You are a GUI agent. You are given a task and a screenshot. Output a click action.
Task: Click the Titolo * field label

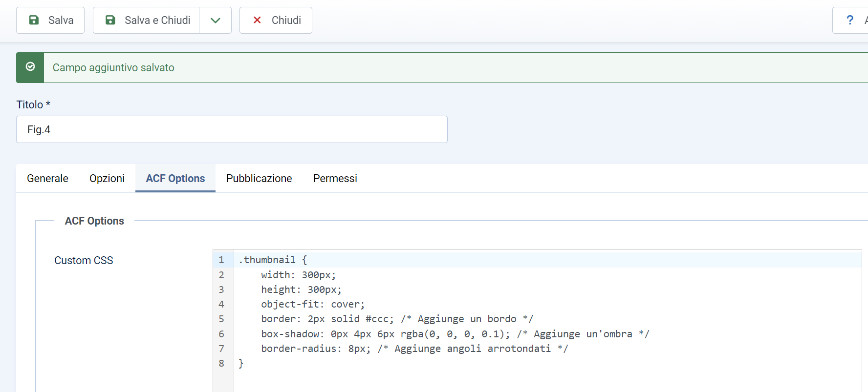(33, 104)
